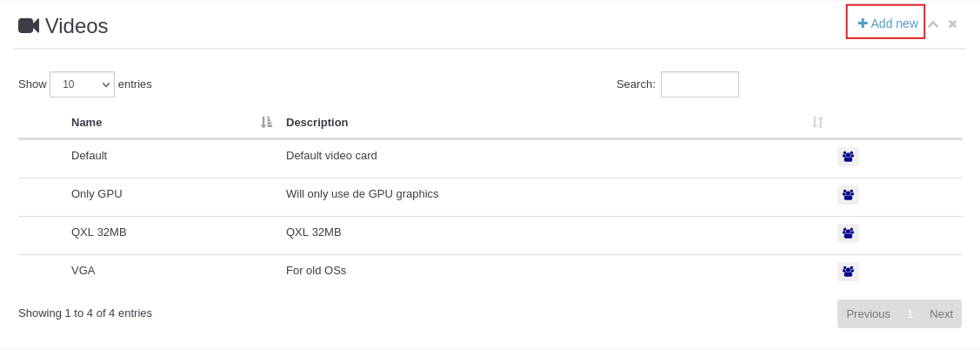Click Add new video button
This screenshot has height=350, width=980.
point(887,24)
